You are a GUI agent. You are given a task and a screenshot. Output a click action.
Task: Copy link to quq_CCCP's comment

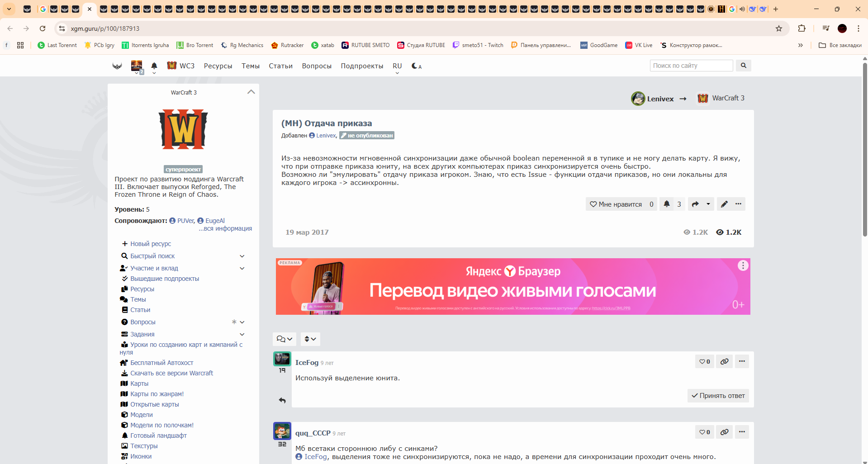pos(724,432)
